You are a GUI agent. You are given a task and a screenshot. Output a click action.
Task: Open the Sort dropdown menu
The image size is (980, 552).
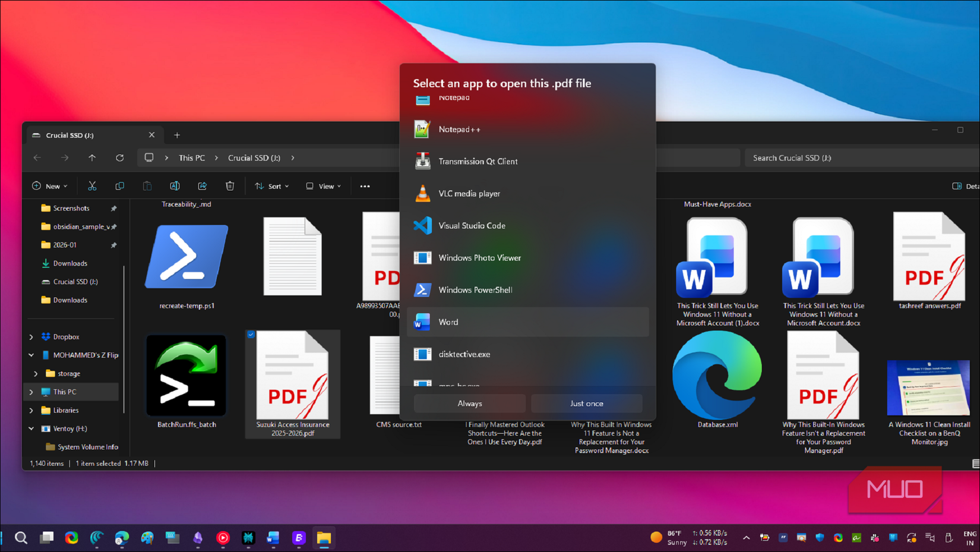pos(271,185)
